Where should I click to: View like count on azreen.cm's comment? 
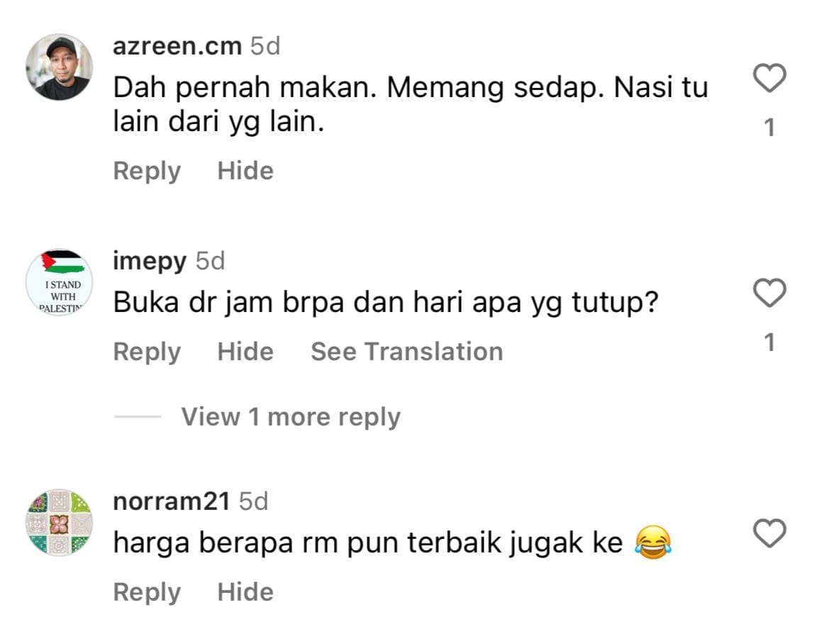(769, 128)
